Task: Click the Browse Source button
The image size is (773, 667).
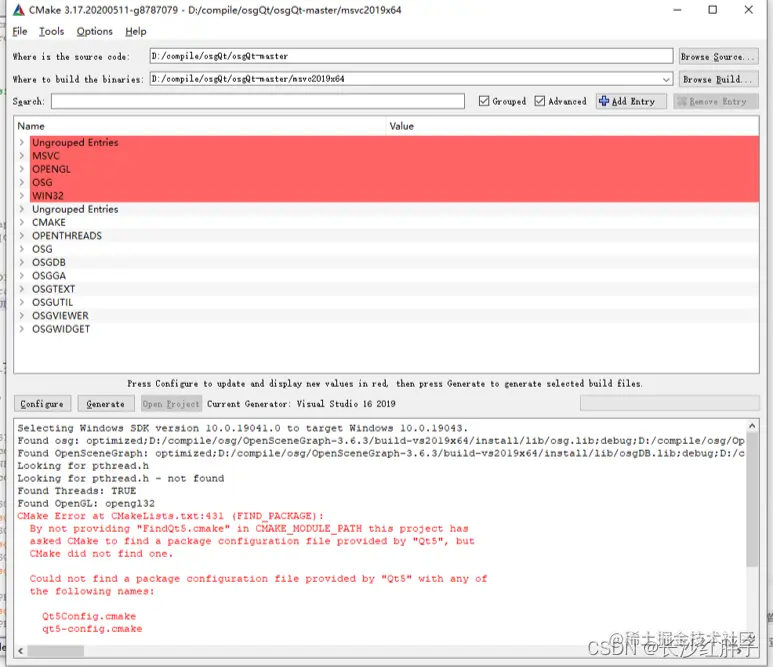Action: (x=718, y=57)
